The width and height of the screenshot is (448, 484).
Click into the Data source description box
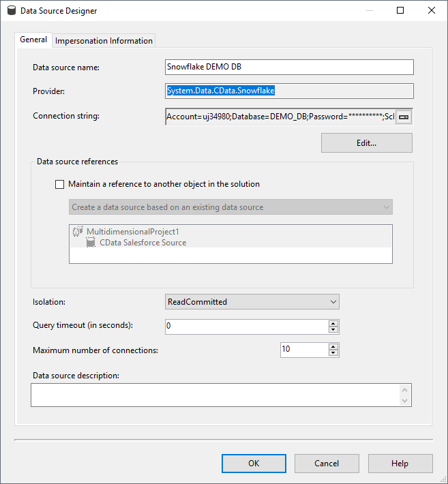pos(214,395)
